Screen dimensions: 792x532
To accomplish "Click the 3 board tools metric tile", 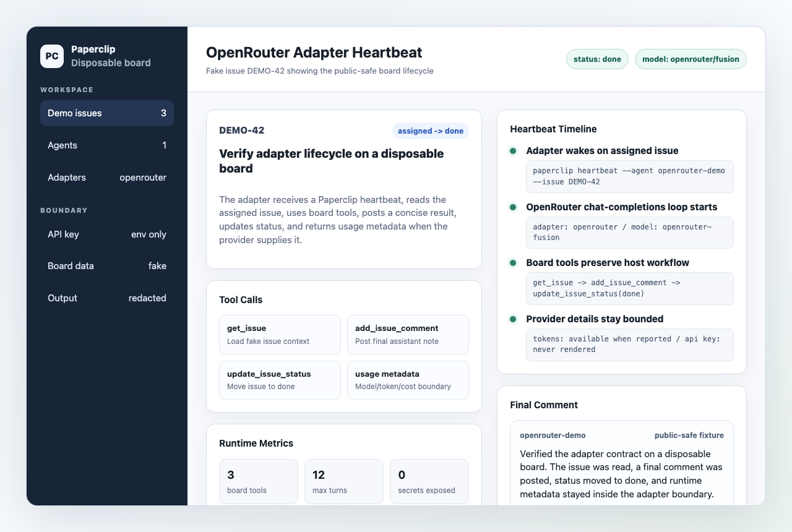I will (259, 481).
